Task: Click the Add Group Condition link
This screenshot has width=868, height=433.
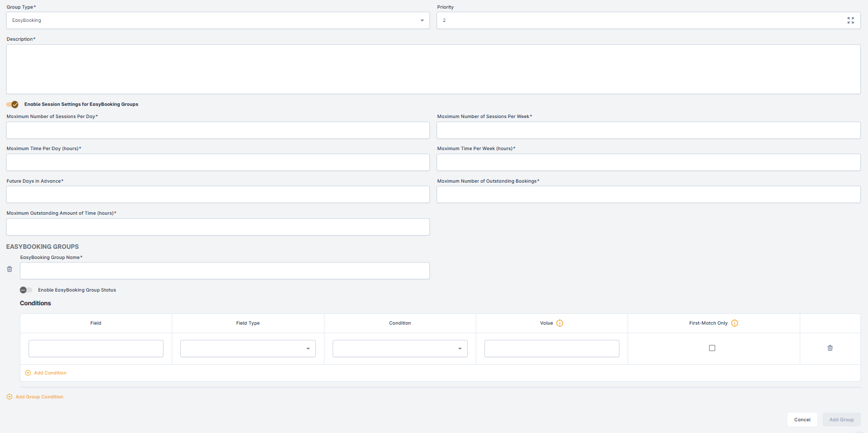Action: pos(39,397)
